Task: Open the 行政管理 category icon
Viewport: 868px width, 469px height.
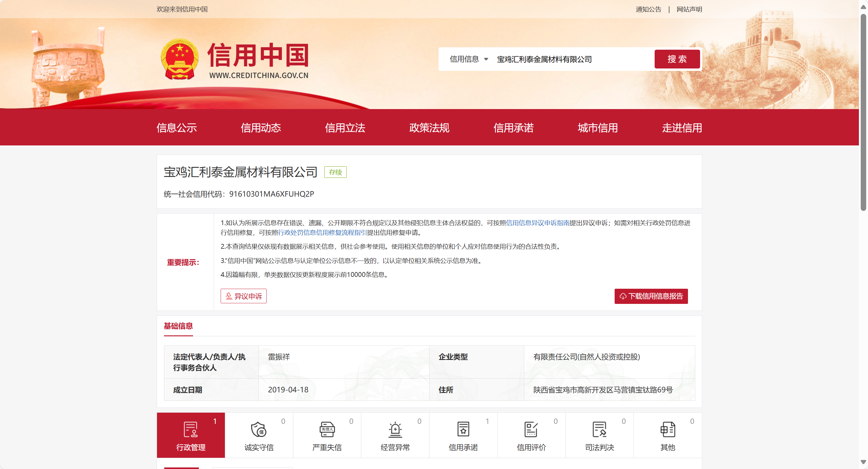Action: [x=190, y=430]
